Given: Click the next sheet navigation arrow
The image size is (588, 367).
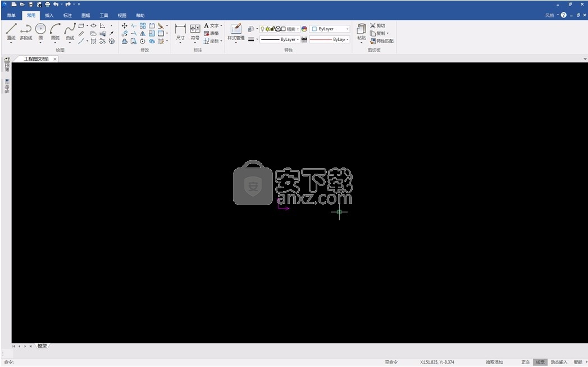Looking at the screenshot, I should [x=25, y=346].
